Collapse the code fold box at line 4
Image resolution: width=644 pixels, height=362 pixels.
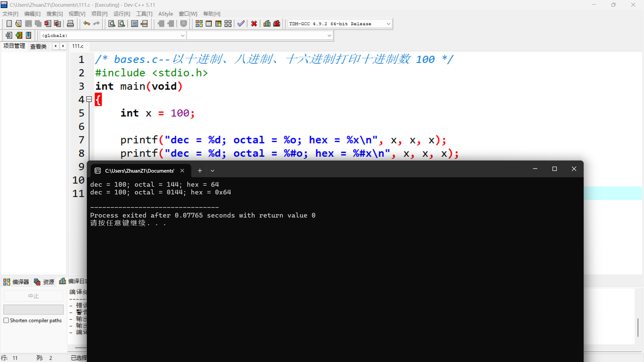89,99
